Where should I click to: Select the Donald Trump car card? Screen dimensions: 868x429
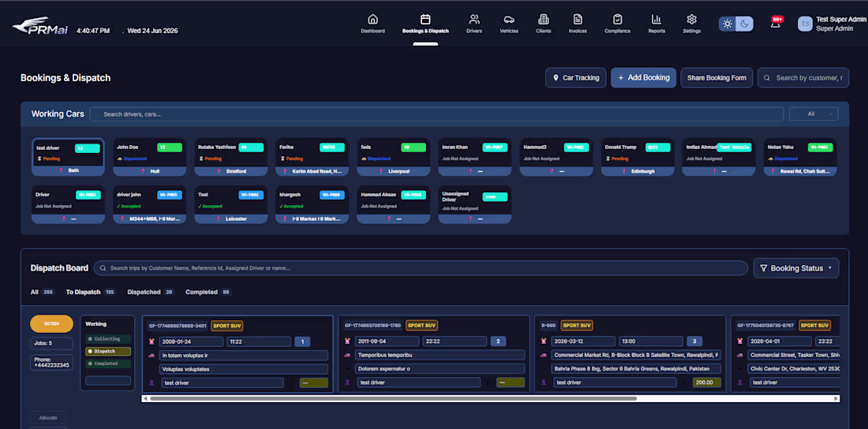point(638,157)
